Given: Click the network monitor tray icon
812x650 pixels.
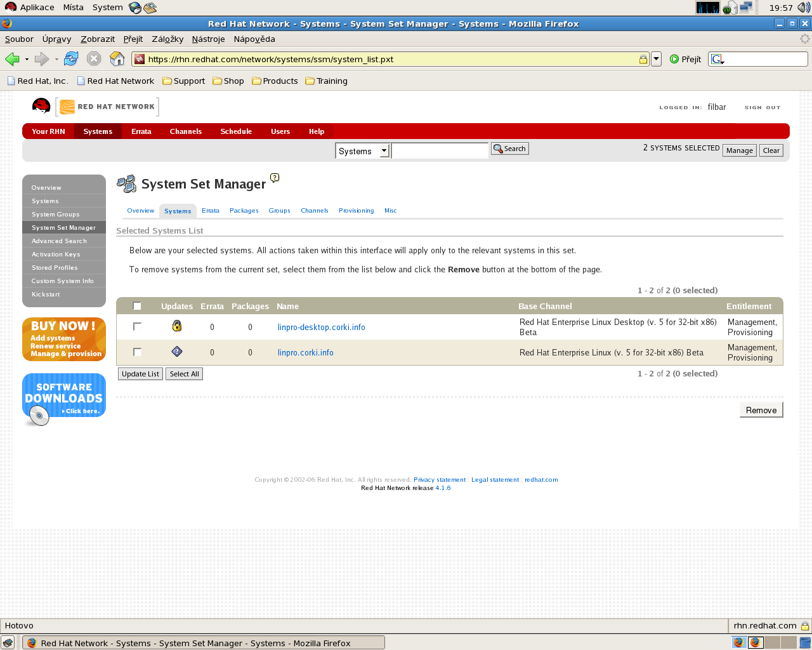Looking at the screenshot, I should tap(745, 7).
